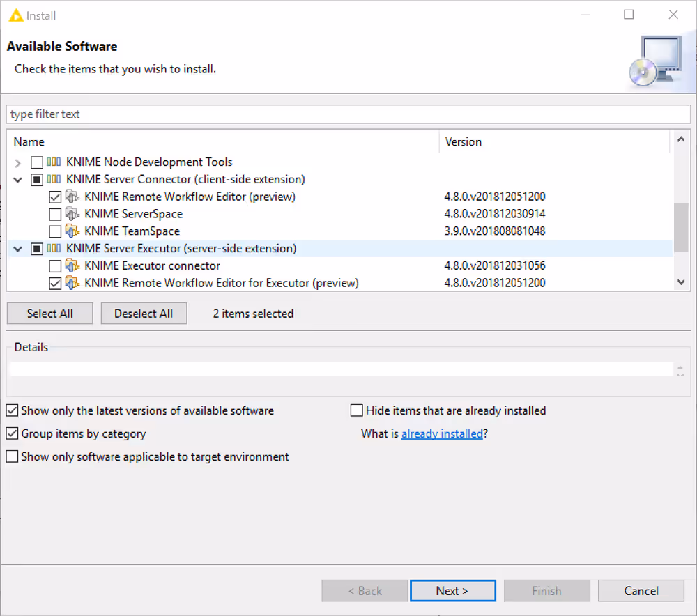Click the KNIME ServerSpace feature icon
This screenshot has height=616, width=697.
click(73, 214)
